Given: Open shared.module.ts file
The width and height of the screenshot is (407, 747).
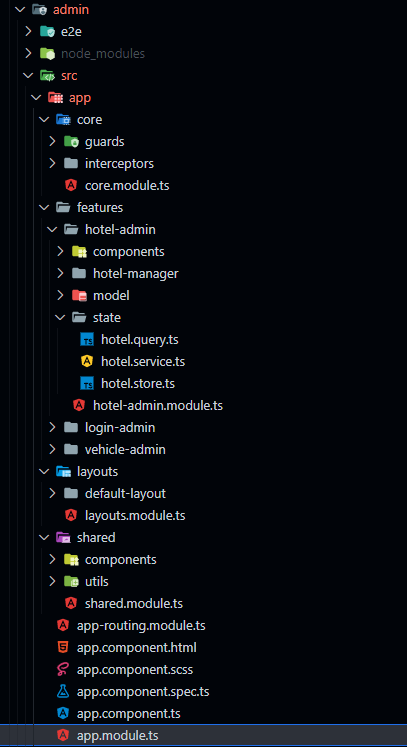Looking at the screenshot, I should [x=134, y=604].
